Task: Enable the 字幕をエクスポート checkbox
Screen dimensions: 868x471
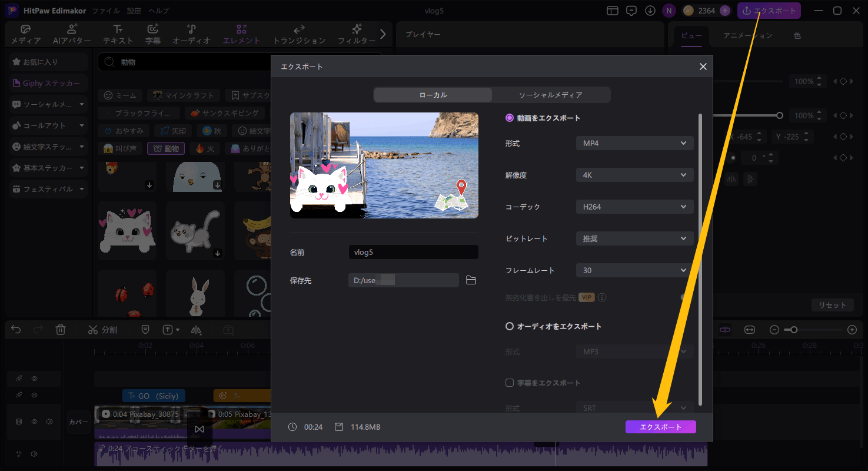Action: 509,382
